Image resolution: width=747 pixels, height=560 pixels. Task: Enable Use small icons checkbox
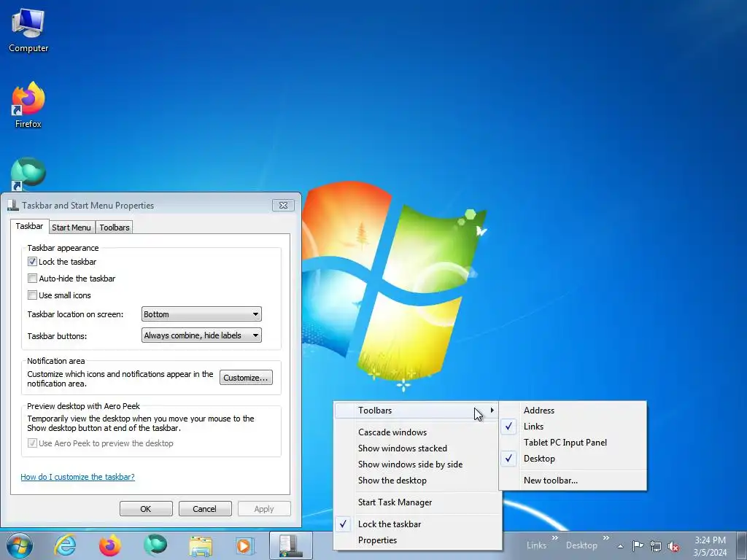point(32,295)
